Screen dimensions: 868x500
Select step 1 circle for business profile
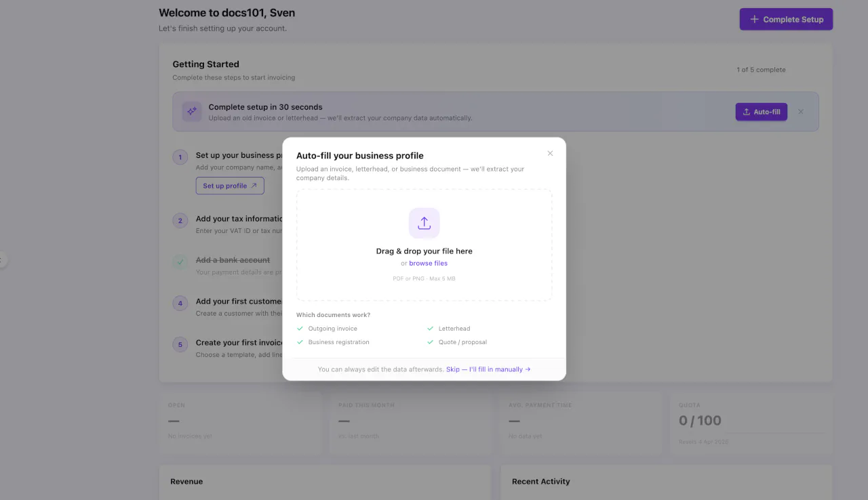coord(180,157)
